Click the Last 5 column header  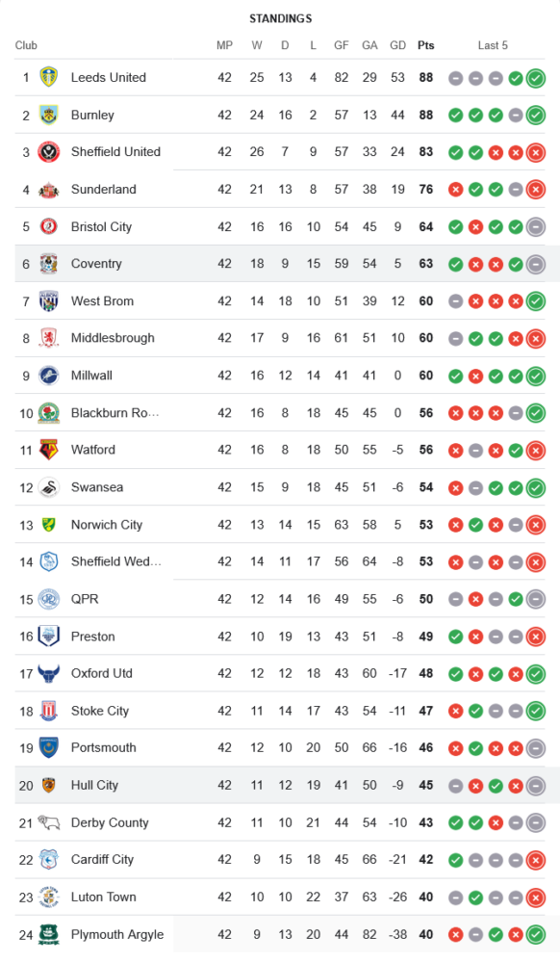493,45
